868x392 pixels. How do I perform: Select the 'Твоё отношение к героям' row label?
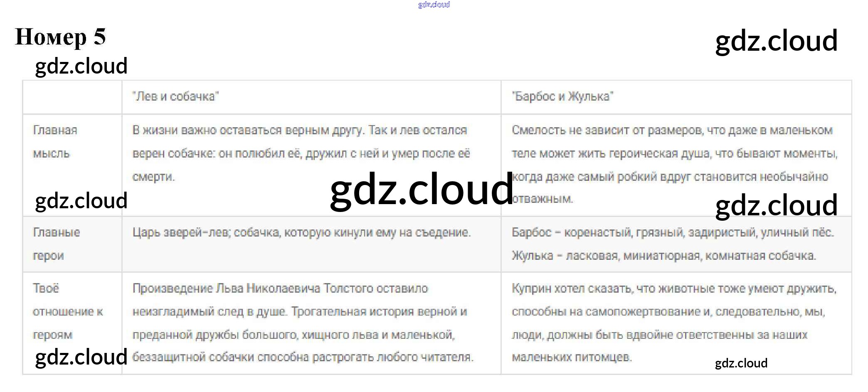point(67,311)
